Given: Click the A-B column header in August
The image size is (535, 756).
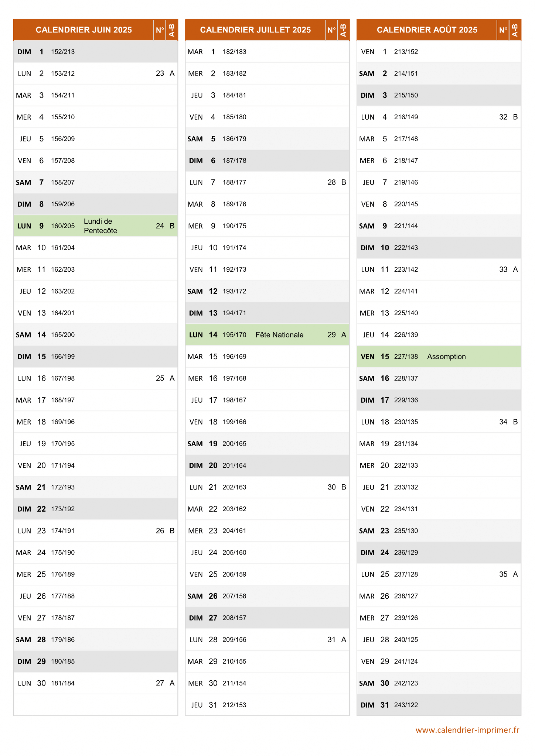Looking at the screenshot, I should click(x=515, y=30).
